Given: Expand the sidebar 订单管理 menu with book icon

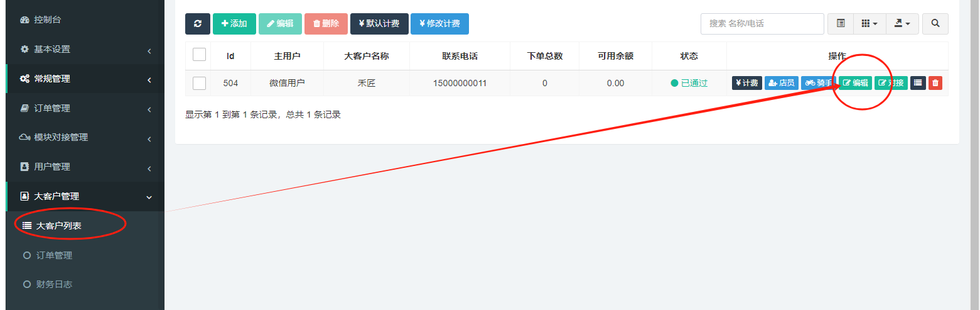Looking at the screenshot, I should pos(85,108).
